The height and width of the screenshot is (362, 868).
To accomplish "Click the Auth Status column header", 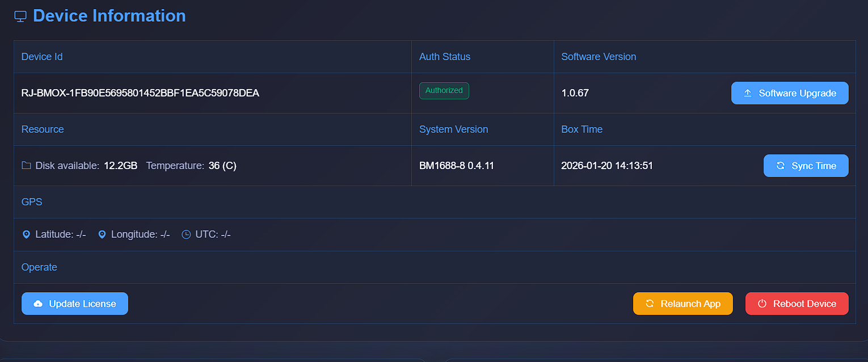I will pos(445,57).
